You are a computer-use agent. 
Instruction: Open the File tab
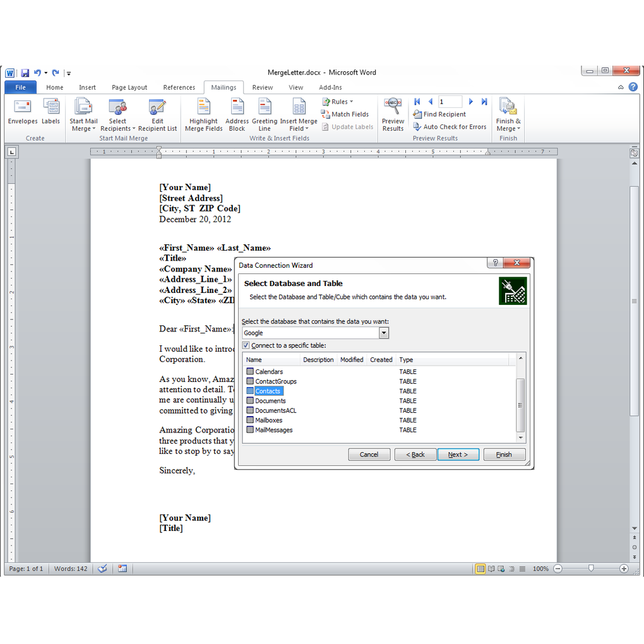click(21, 88)
